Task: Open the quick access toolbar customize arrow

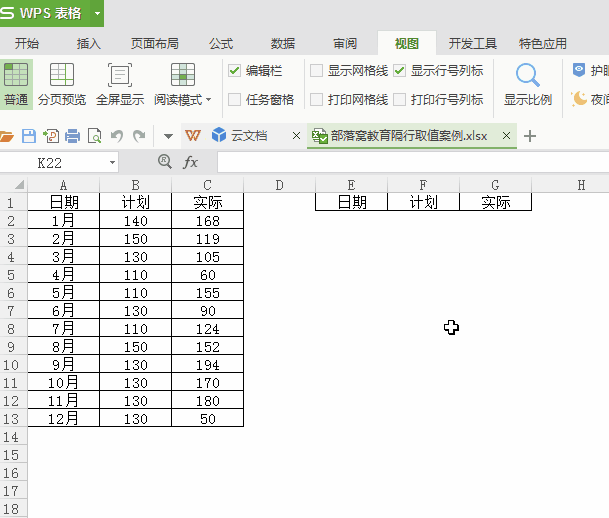Action: 168,136
